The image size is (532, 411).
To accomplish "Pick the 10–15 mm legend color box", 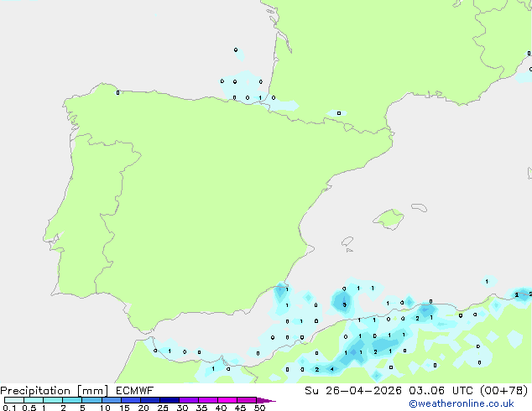I will pos(112,400).
